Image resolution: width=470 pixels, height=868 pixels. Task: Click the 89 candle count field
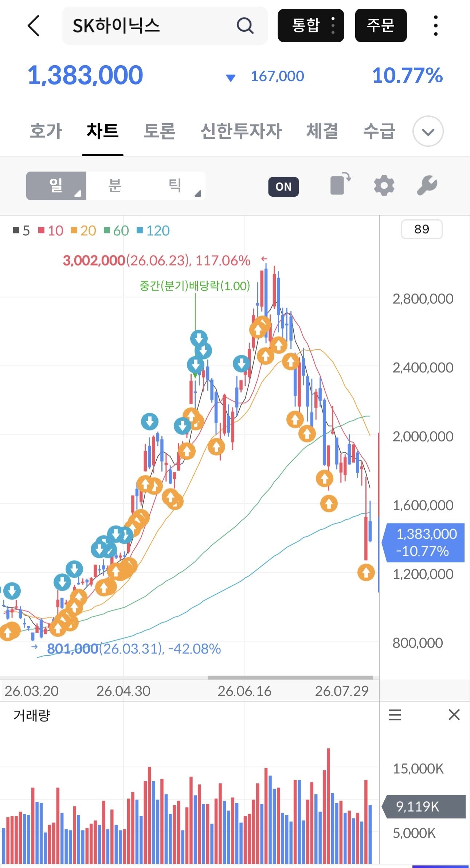point(422,229)
